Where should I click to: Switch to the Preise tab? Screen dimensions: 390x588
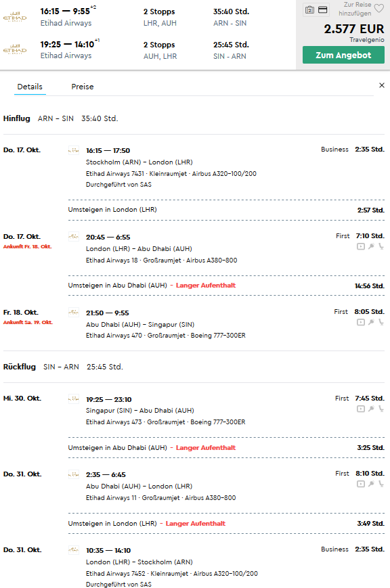click(x=83, y=87)
